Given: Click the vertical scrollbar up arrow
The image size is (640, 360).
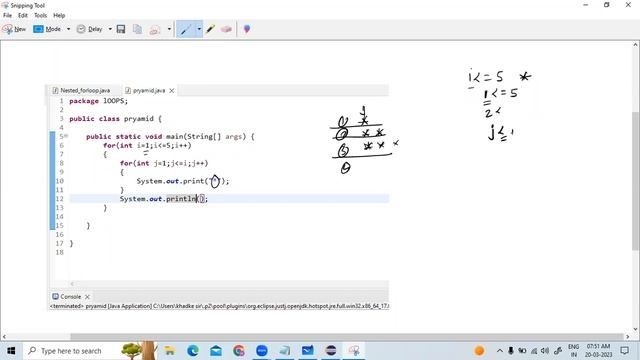Looking at the screenshot, I should 636,44.
